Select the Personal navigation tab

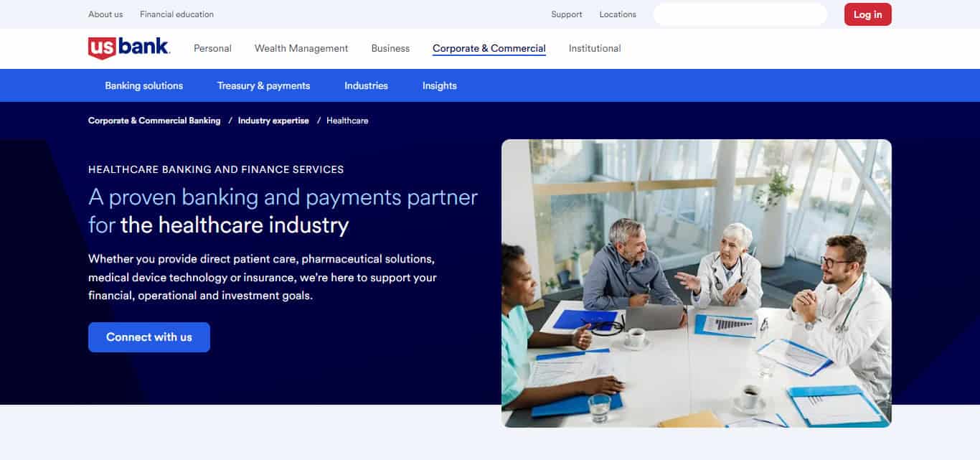click(212, 48)
